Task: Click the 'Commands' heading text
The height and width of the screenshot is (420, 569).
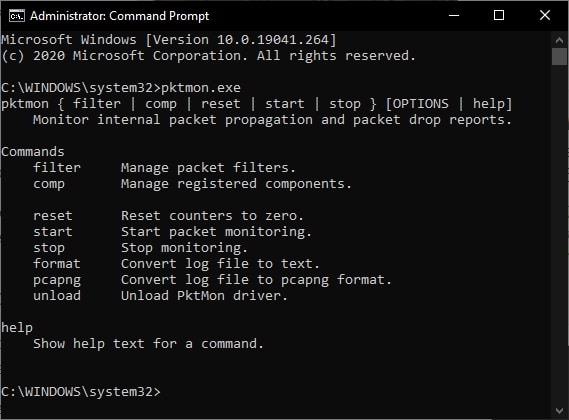Action: [33, 152]
